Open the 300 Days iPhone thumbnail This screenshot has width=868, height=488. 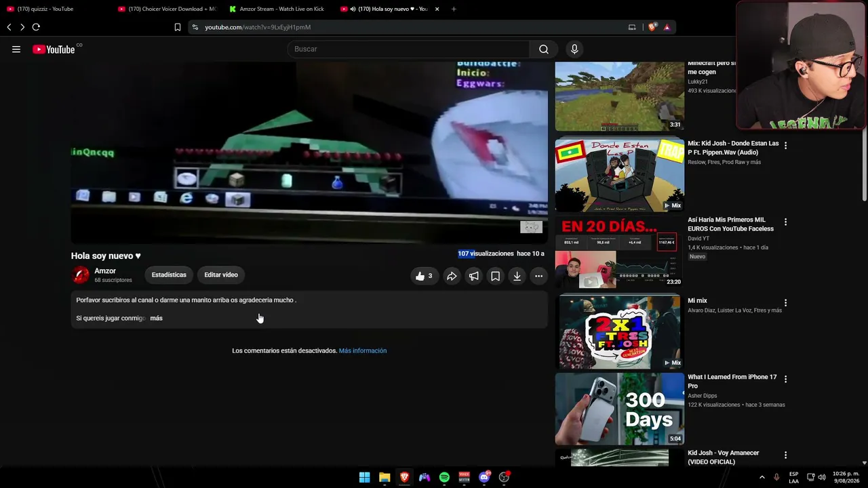coord(620,409)
